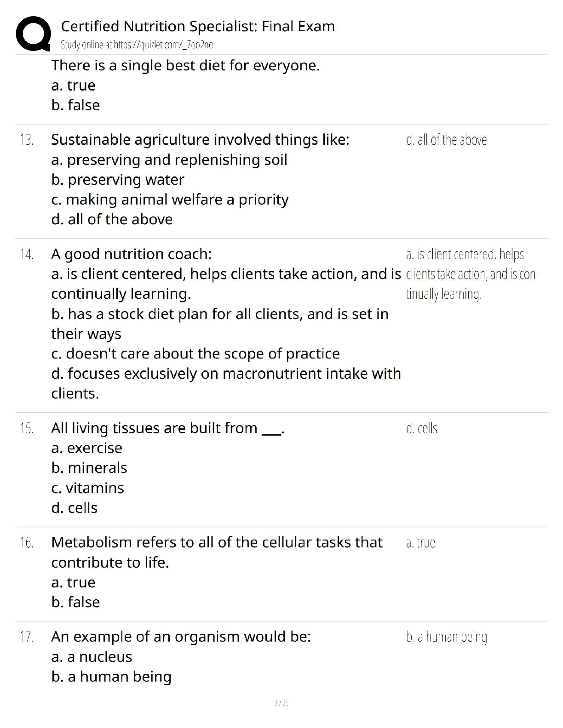The height and width of the screenshot is (728, 563).
Task: Select option 'b. preserving water'
Action: tap(118, 179)
